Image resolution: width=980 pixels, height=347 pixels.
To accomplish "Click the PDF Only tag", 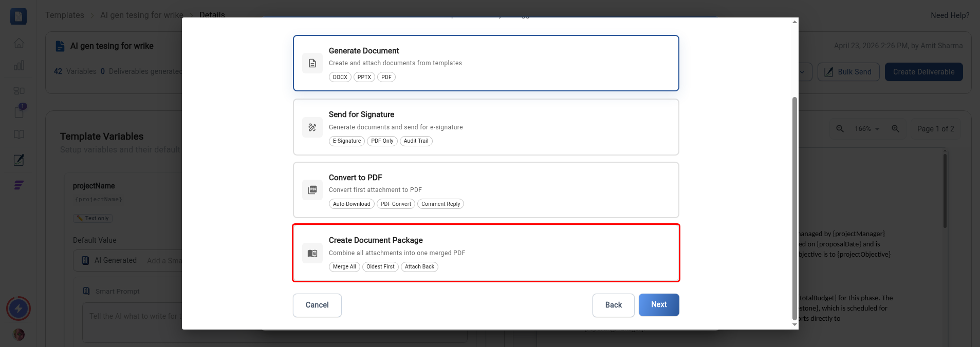I will [x=382, y=141].
